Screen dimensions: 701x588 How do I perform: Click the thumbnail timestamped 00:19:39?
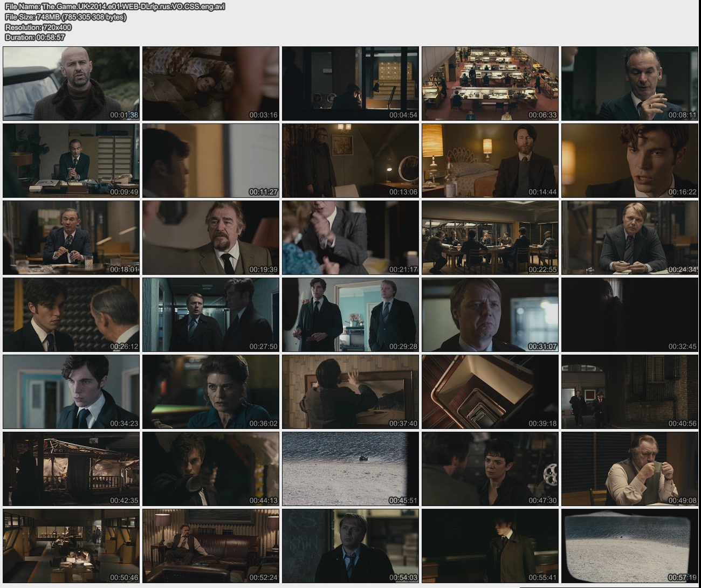click(211, 238)
